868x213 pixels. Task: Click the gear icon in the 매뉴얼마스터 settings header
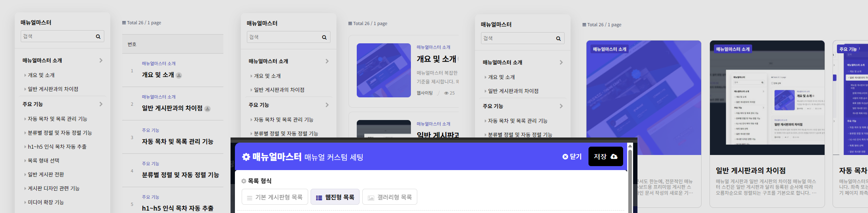(x=246, y=157)
